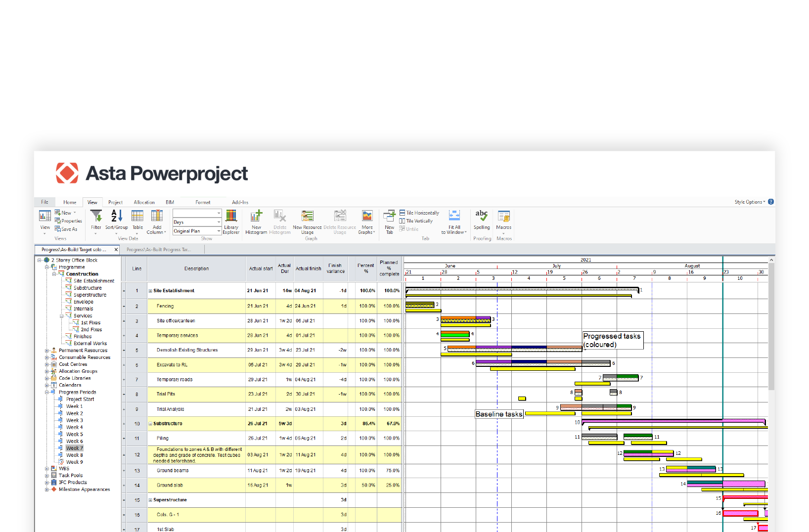Image resolution: width=809 pixels, height=532 pixels.
Task: Select Substructure in the project tree
Action: coord(88,288)
